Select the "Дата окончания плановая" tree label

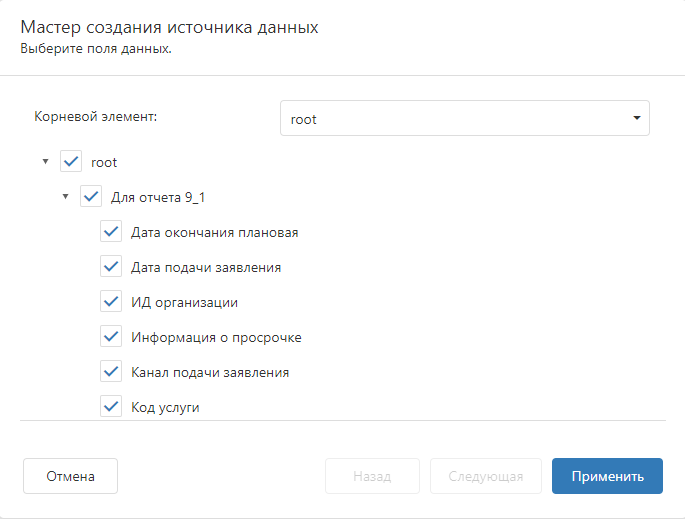[215, 233]
